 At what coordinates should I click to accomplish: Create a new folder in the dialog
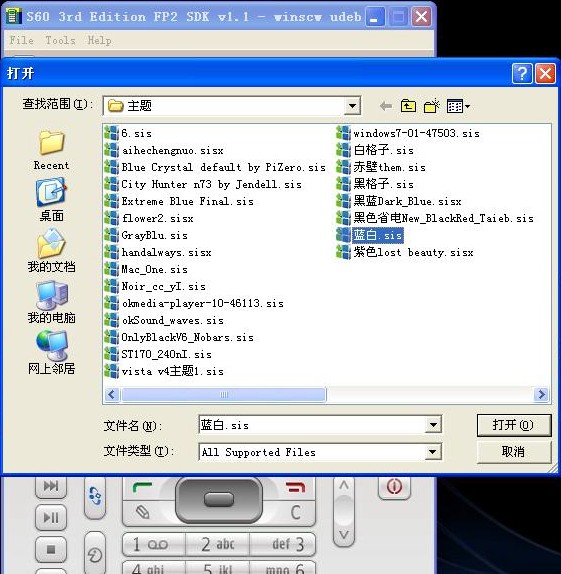(431, 106)
